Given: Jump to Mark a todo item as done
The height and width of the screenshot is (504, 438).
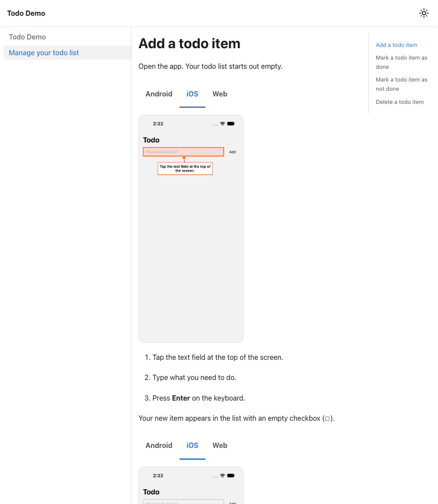Looking at the screenshot, I should click(x=401, y=62).
